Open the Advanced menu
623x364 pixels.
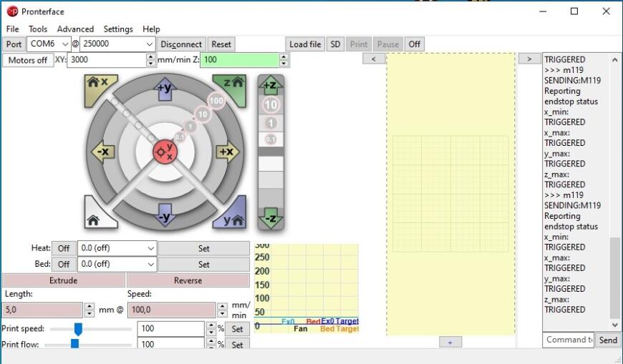tap(75, 29)
